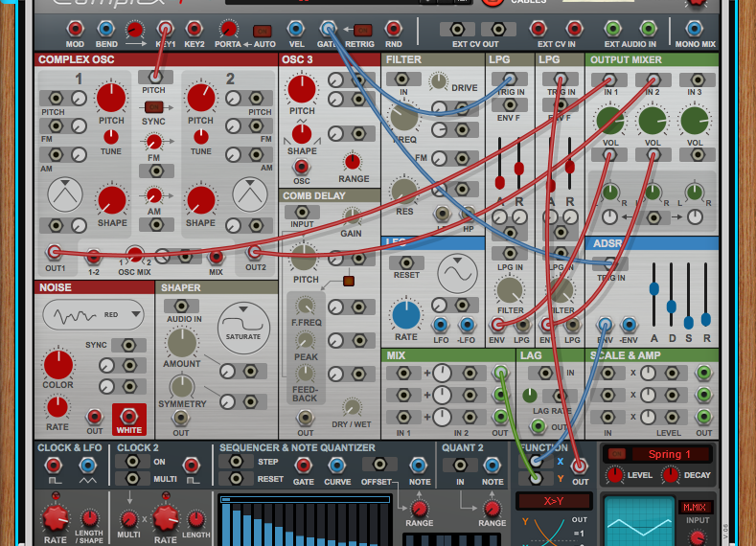Toggle the Oscillator SYNC button
Viewport: 756px width, 546px height.
(154, 107)
